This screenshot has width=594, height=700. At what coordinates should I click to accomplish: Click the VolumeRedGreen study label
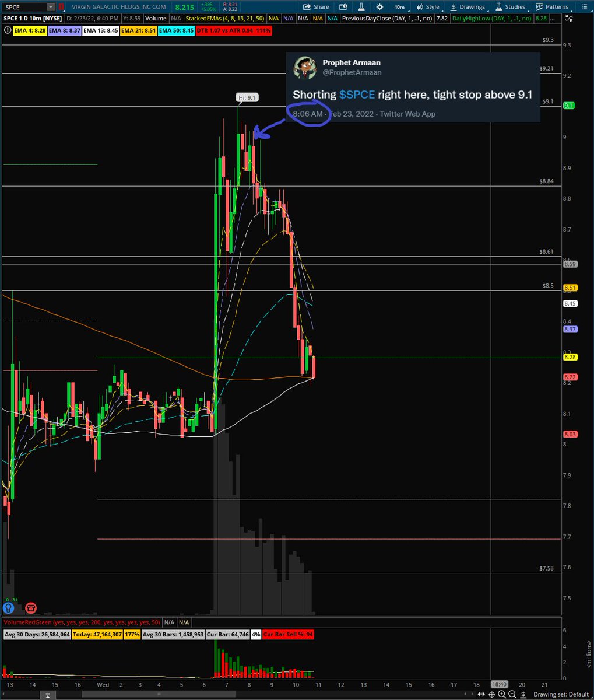coord(82,622)
